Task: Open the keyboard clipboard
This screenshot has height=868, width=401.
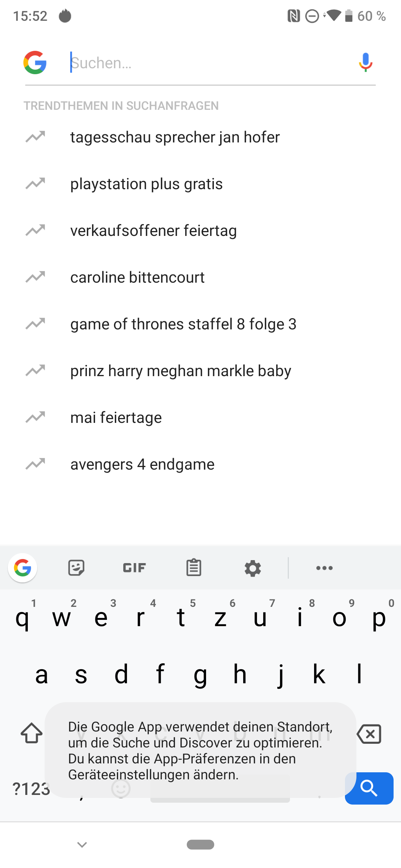Action: [193, 568]
